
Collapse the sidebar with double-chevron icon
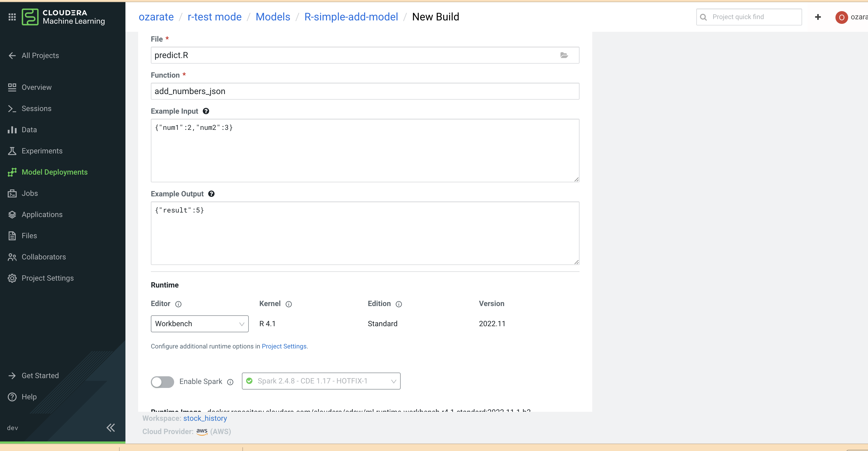click(x=111, y=428)
